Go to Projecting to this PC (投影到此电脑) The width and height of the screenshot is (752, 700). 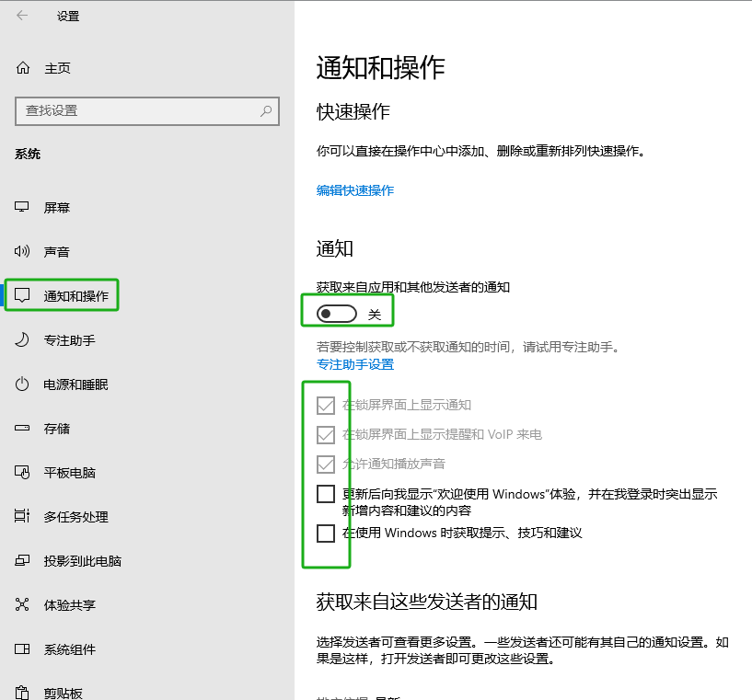point(82,561)
